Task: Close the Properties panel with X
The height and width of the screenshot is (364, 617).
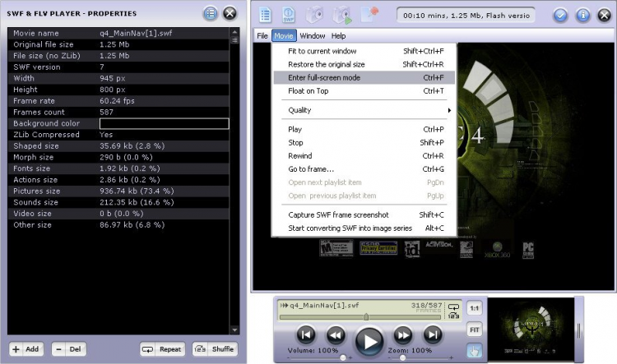Action: [x=230, y=13]
